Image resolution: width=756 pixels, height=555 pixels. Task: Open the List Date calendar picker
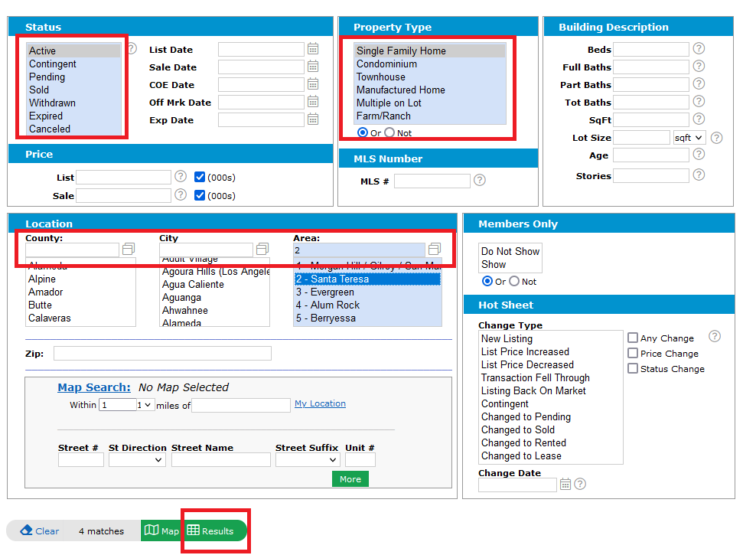[x=313, y=49]
